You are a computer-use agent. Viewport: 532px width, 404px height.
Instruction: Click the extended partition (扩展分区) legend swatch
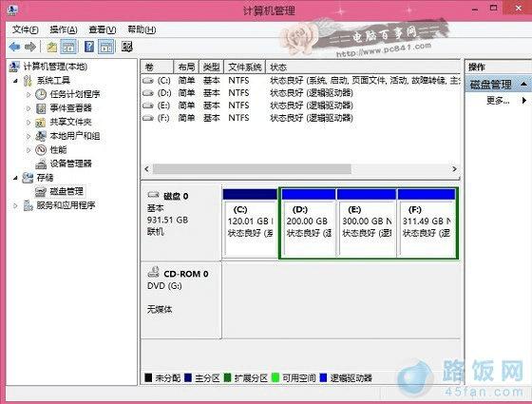[x=228, y=377]
